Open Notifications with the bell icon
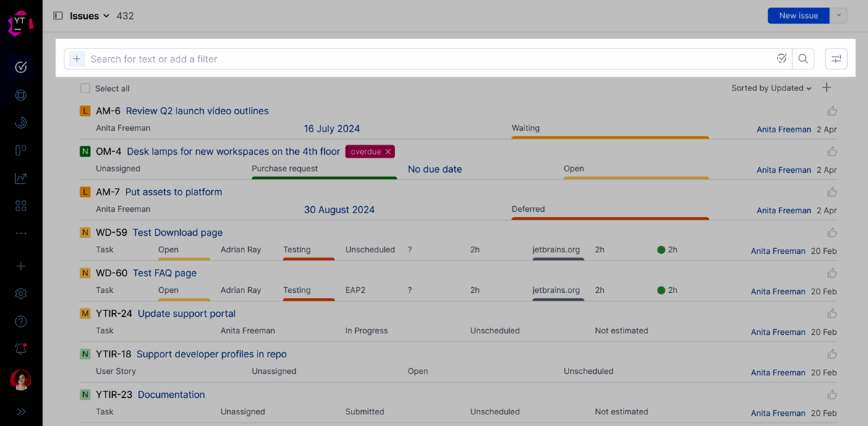Screen dimensions: 868x426 pos(20,349)
